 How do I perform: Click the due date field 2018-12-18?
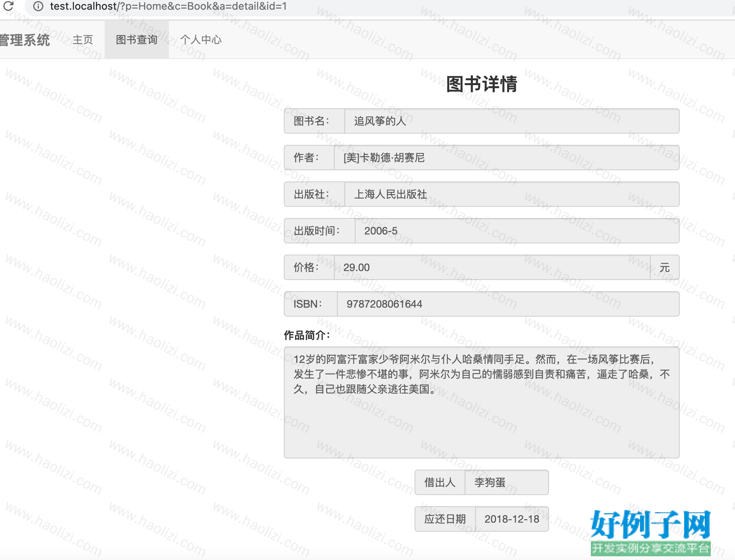click(x=512, y=519)
